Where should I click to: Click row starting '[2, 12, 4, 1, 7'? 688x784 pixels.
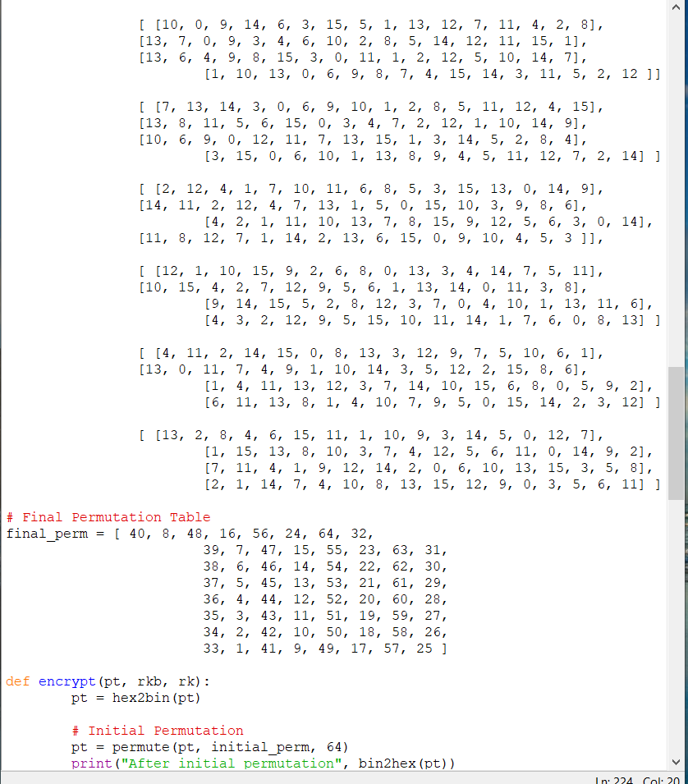tap(371, 189)
